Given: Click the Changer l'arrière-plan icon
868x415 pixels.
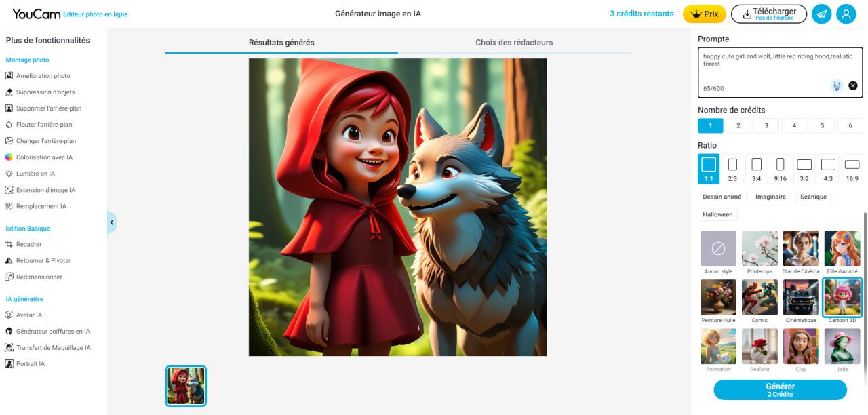Looking at the screenshot, I should pos(9,141).
